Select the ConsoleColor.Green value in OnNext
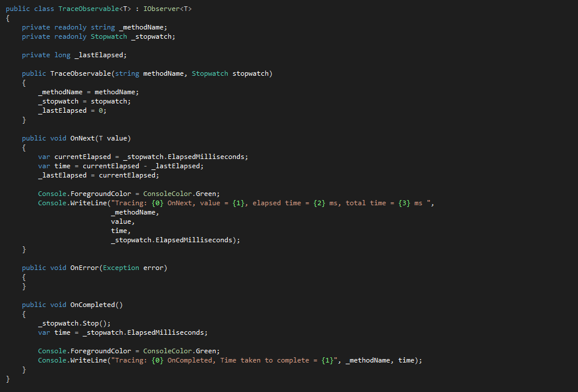Image resolution: width=578 pixels, height=392 pixels. 181,193
